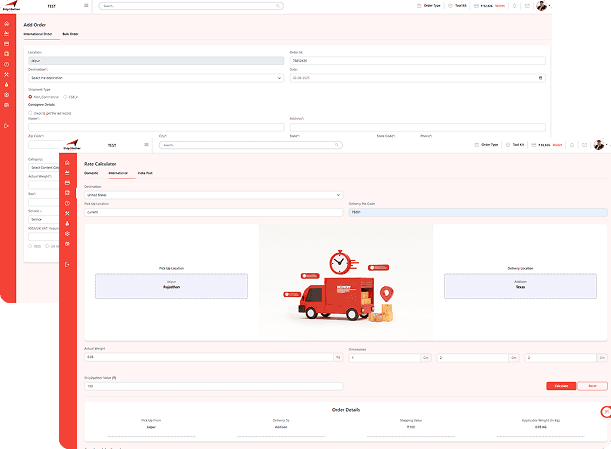Switch to the Domestic tab in Rate Calculator
The height and width of the screenshot is (449, 611).
click(92, 174)
